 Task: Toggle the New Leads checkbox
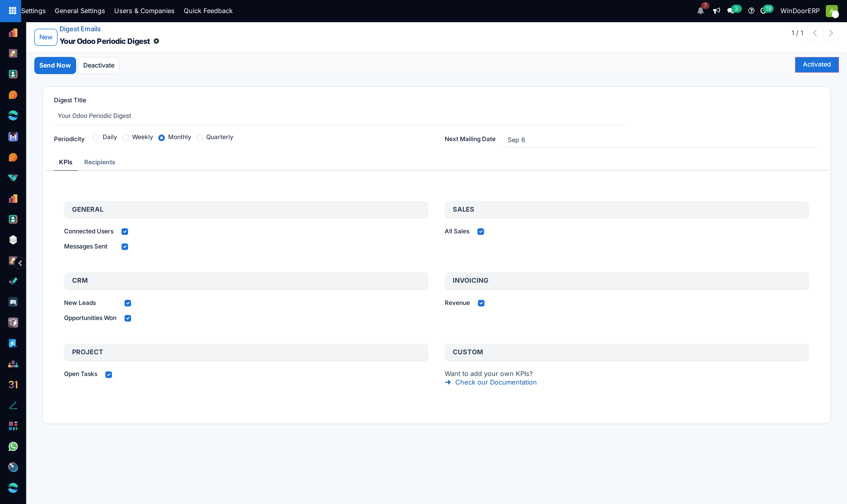(128, 303)
